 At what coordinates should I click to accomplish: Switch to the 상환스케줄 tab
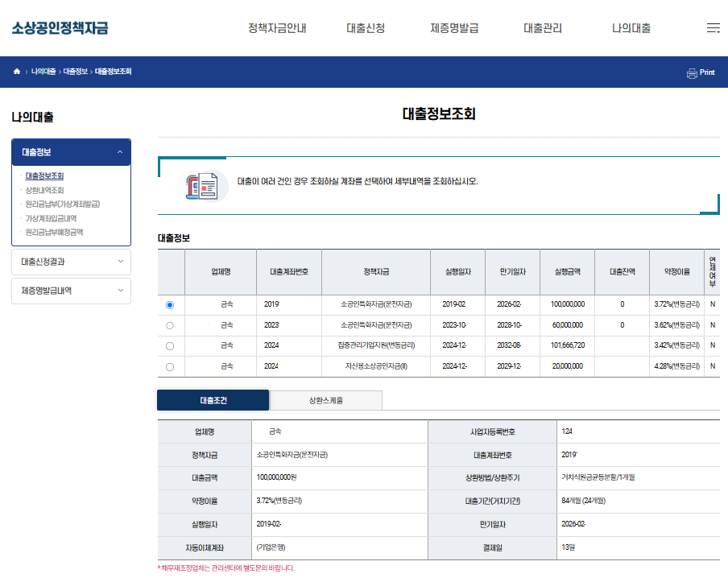[325, 399]
